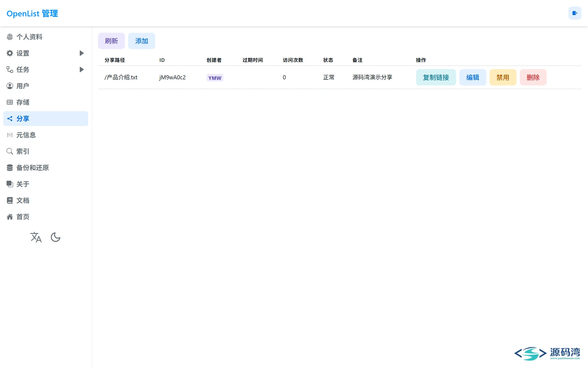
Task: Click the YMW creator badge
Action: 215,78
